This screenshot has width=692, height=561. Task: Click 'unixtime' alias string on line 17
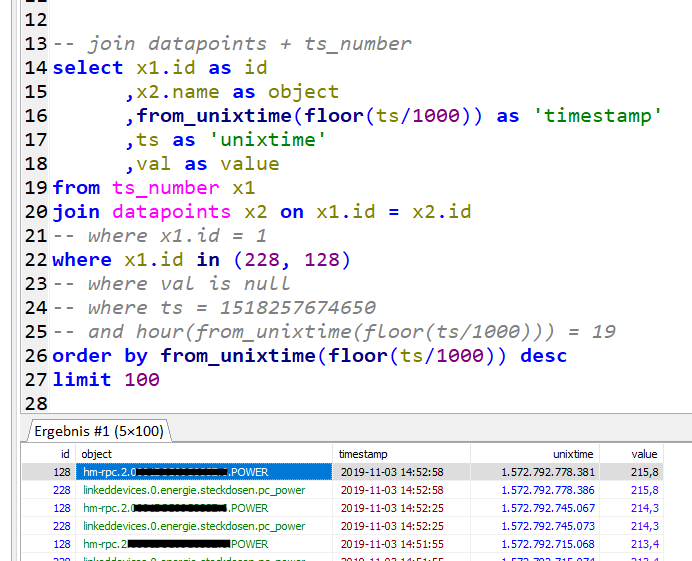pyautogui.click(x=267, y=140)
